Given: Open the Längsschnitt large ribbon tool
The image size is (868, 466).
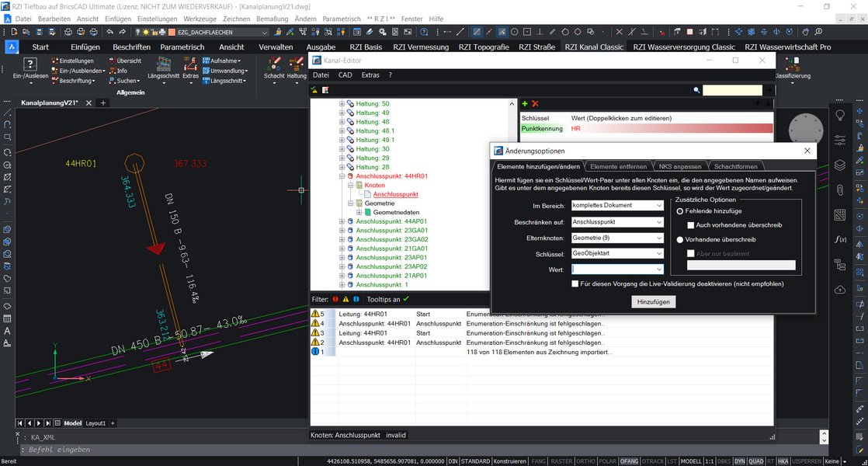Looking at the screenshot, I should (x=163, y=70).
